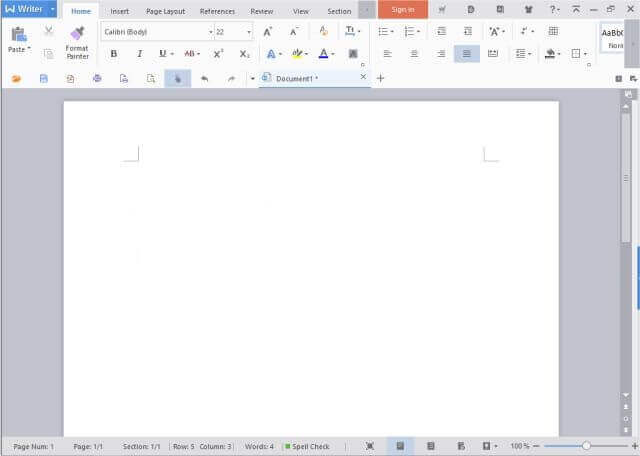Click the Sign in button

tap(402, 10)
